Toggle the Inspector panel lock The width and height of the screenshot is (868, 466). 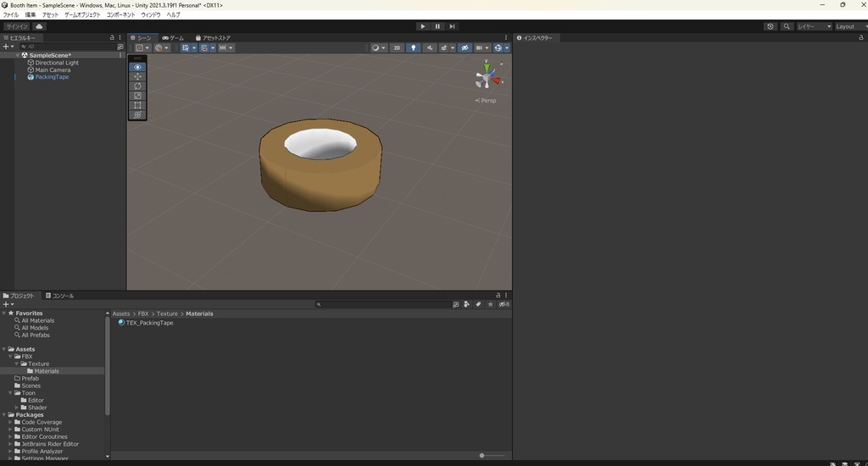861,37
